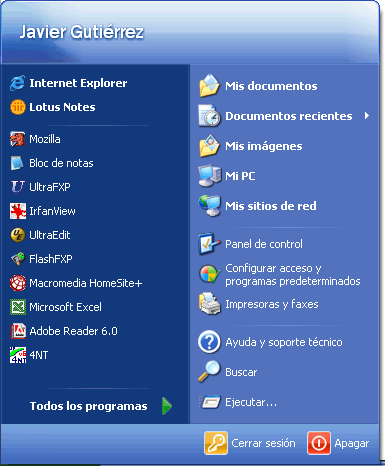Viewport: 385px width, 466px height.
Task: Click the UltraFXP icon
Action: point(17,187)
